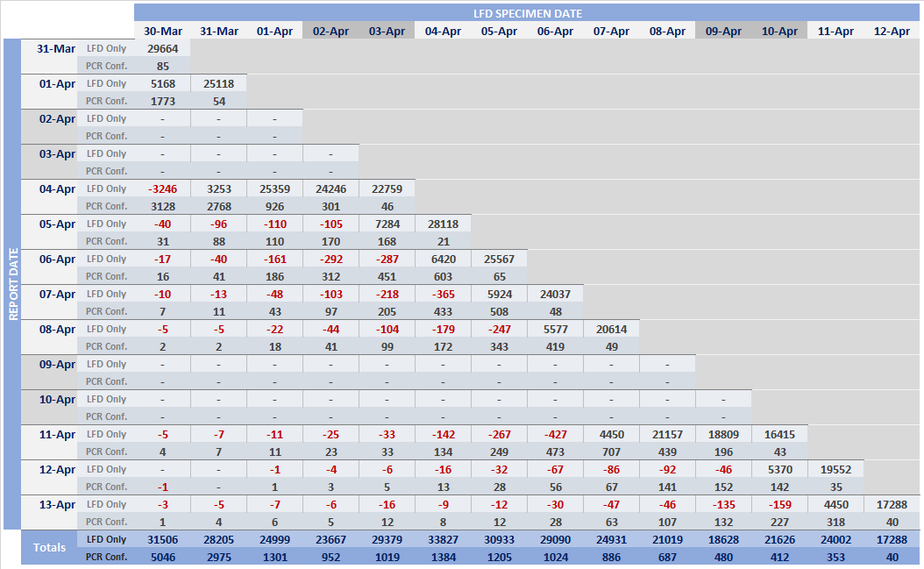The height and width of the screenshot is (569, 924).
Task: Select the red -3246 value cell
Action: [x=163, y=188]
